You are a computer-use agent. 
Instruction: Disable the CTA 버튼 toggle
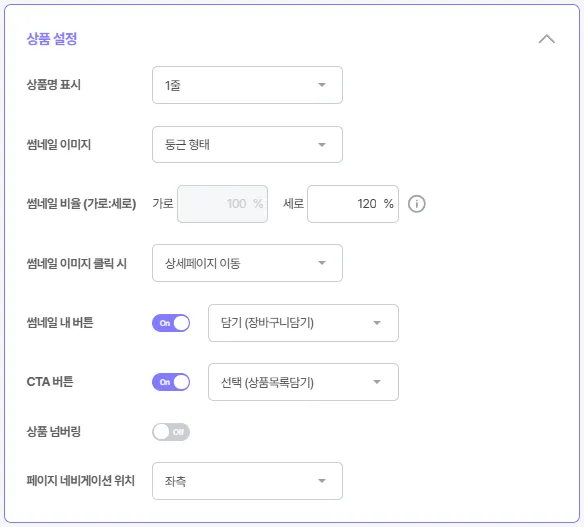tap(171, 382)
